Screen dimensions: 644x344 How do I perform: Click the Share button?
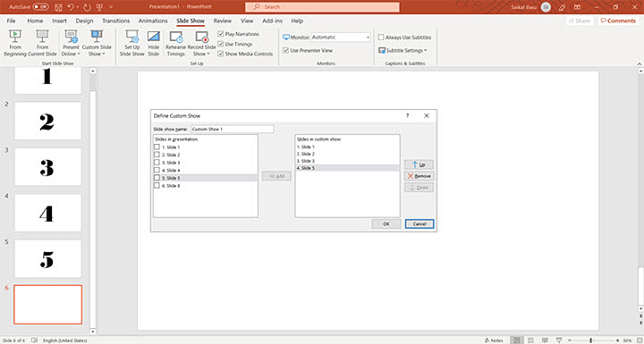pos(579,21)
